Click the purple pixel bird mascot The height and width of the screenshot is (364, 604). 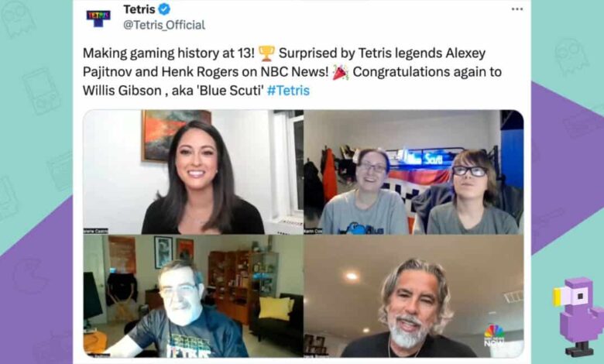[x=578, y=316]
